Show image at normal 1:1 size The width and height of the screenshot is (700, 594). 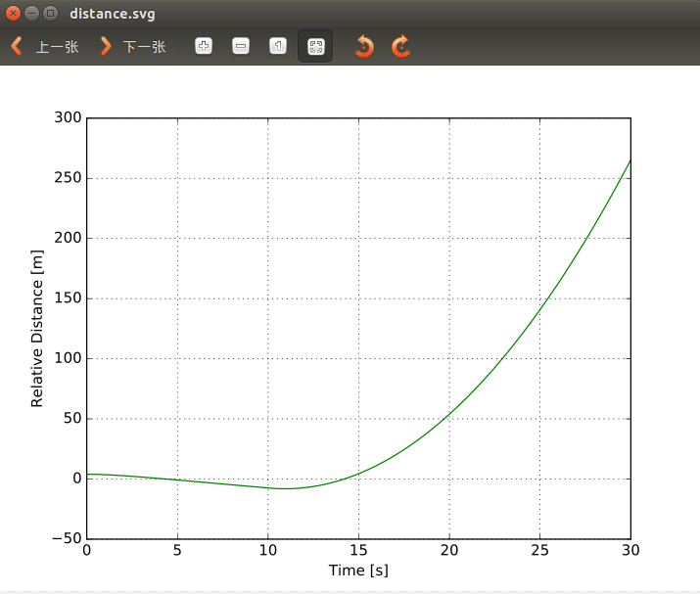(278, 47)
